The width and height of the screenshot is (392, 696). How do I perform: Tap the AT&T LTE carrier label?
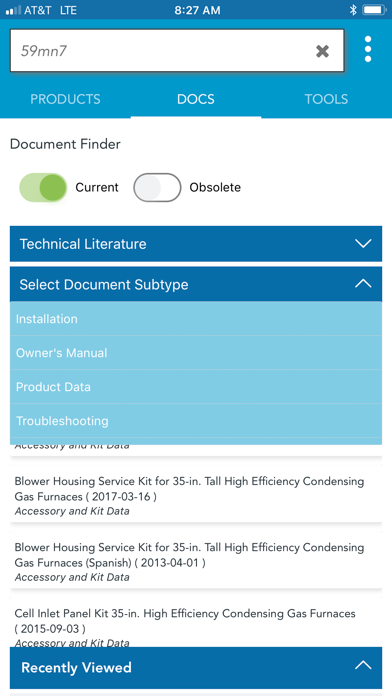[50, 10]
